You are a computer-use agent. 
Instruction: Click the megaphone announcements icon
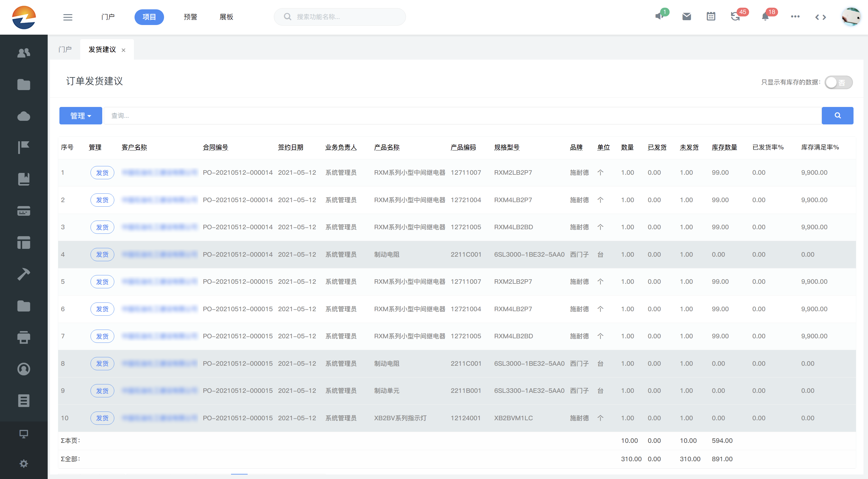click(659, 17)
